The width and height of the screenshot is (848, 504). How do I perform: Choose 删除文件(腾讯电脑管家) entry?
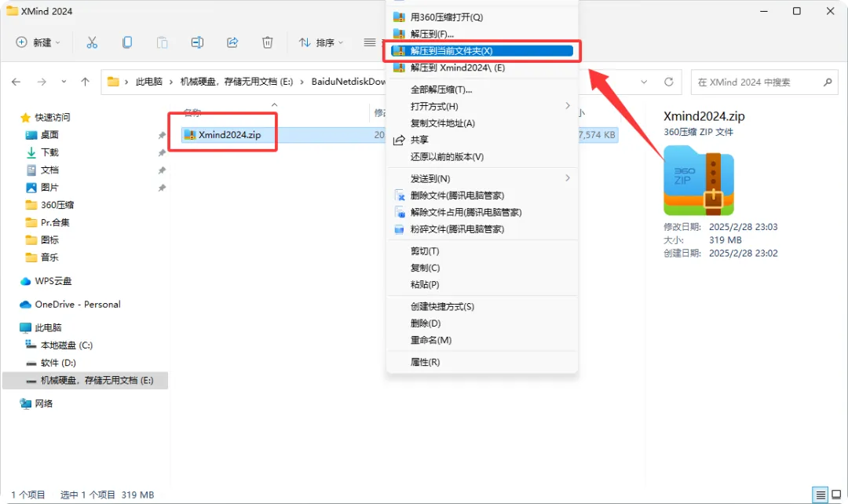tap(482, 195)
